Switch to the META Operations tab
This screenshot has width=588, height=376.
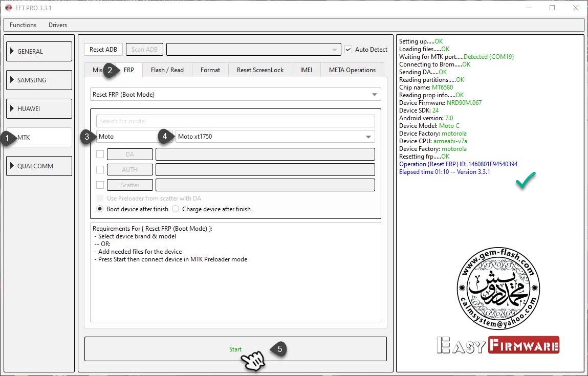pyautogui.click(x=353, y=70)
